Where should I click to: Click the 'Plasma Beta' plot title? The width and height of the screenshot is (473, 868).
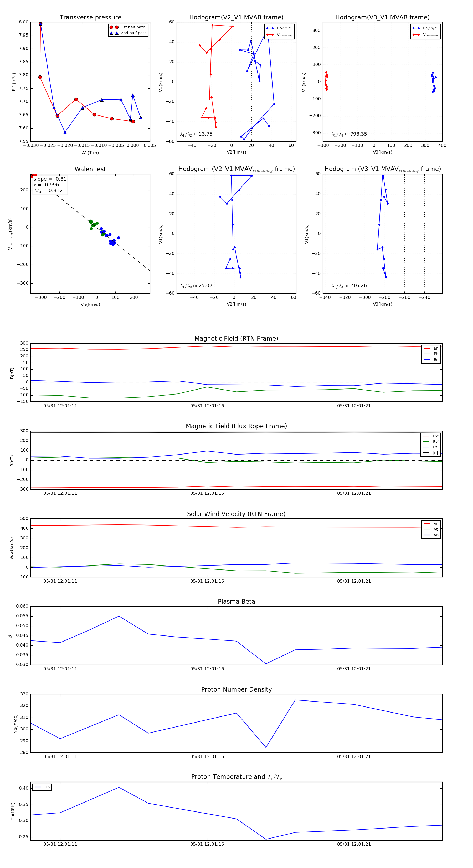pos(236,602)
